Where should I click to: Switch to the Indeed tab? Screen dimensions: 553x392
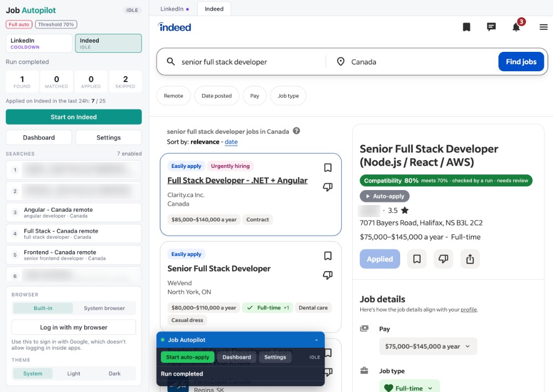(x=214, y=9)
